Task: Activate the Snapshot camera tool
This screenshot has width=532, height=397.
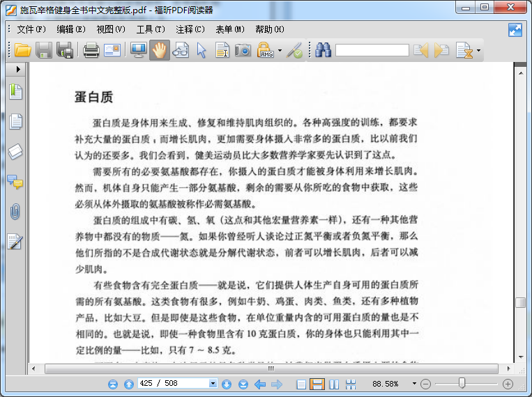Action: (243, 51)
